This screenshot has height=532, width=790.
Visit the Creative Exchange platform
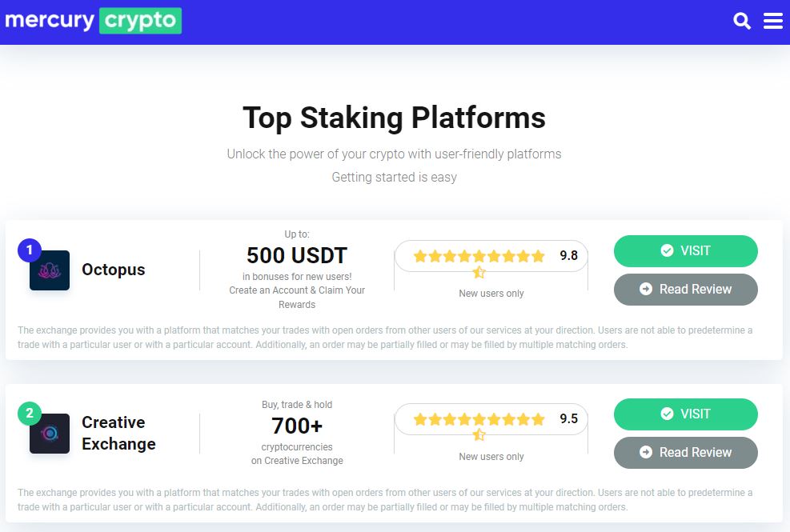686,414
